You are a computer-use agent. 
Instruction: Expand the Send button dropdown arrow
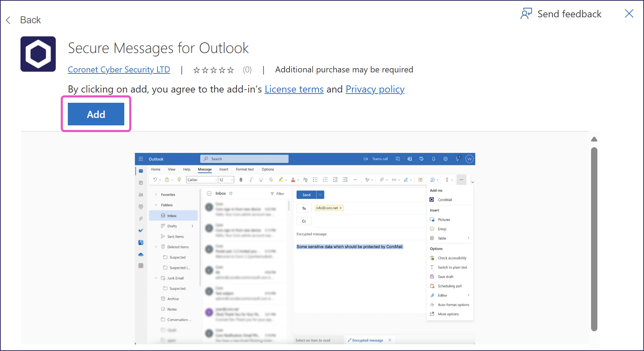click(320, 195)
